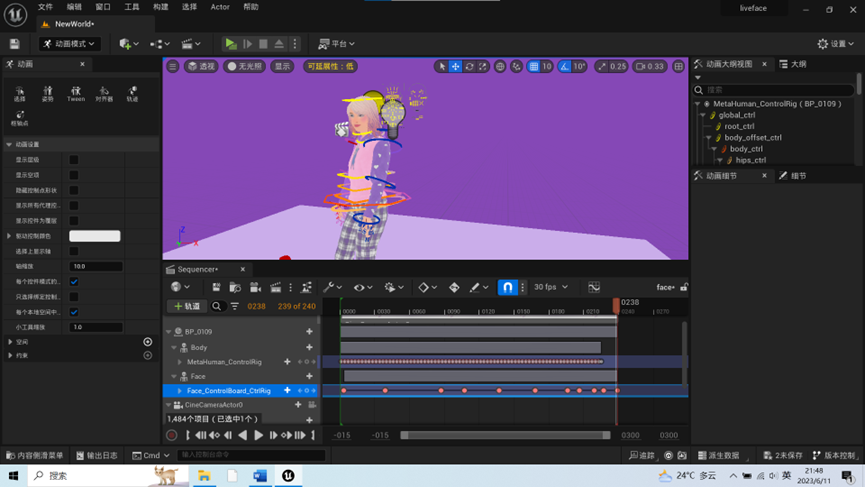Image resolution: width=865 pixels, height=487 pixels.
Task: Open the 编辑 menu
Action: pyautogui.click(x=74, y=7)
